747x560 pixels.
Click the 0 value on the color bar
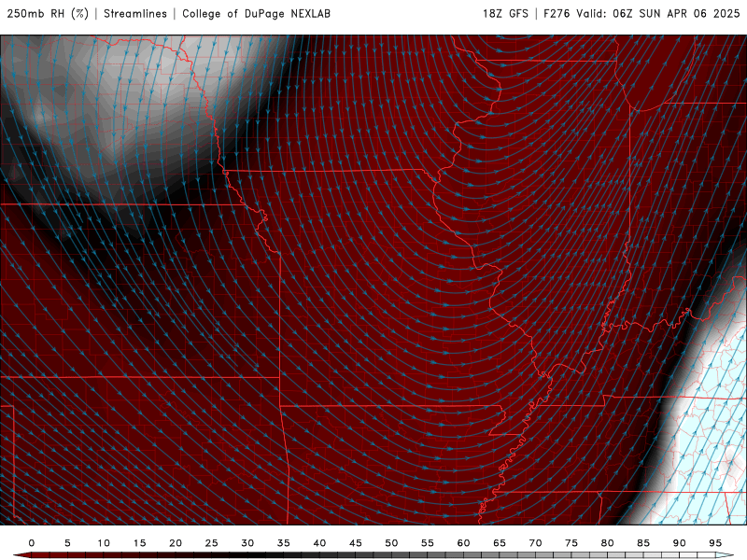32,543
